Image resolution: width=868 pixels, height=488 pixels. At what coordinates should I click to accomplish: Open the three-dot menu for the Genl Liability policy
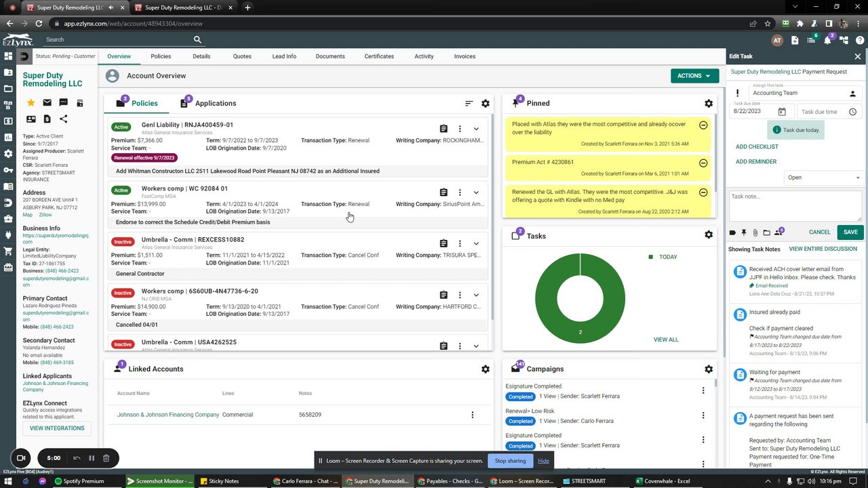click(x=460, y=129)
